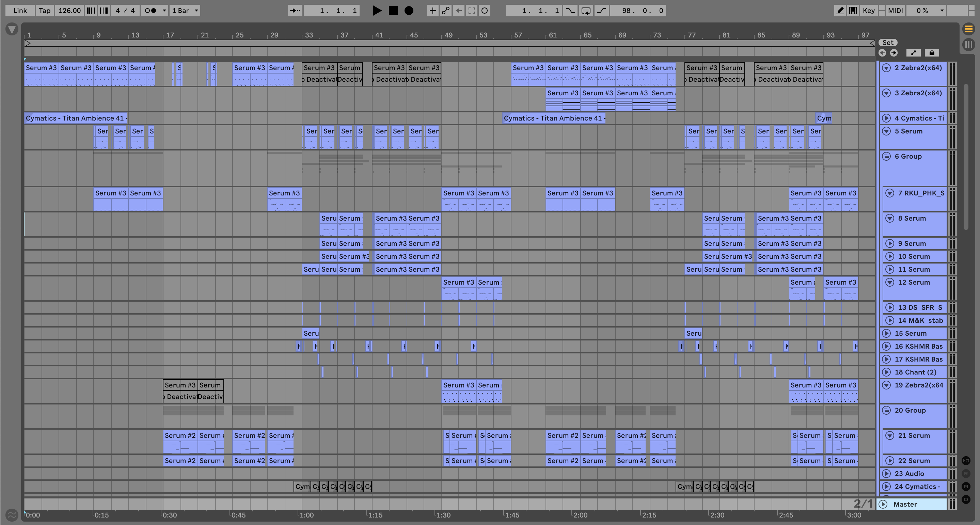Click the Phase Nudge Down icon
Viewport: 980px width, 525px height.
click(91, 11)
